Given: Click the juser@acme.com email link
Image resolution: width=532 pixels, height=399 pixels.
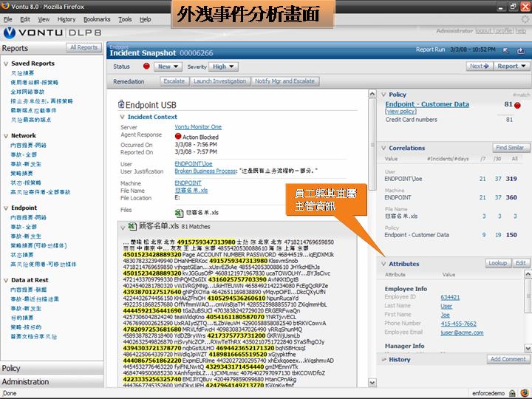Looking at the screenshot, I should (x=462, y=332).
